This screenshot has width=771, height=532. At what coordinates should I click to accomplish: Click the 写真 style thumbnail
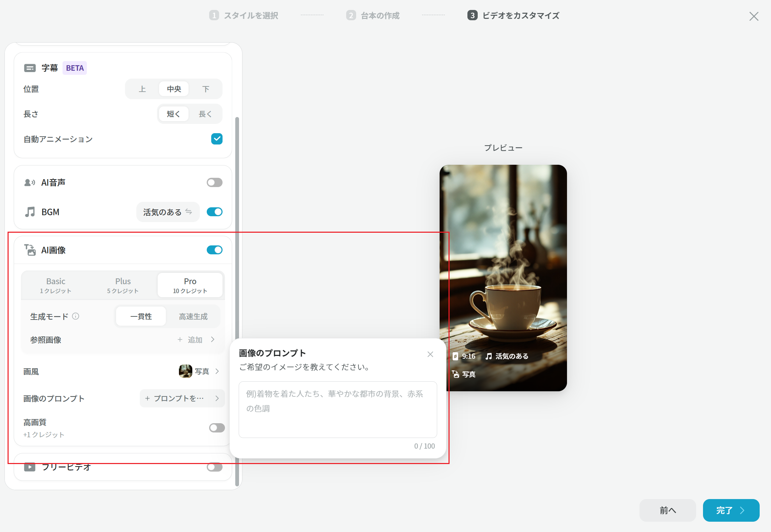click(185, 371)
